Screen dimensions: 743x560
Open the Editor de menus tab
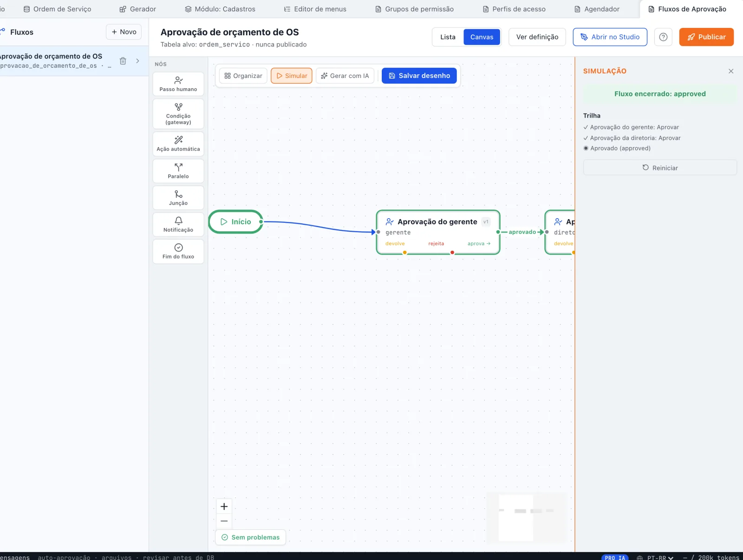[315, 9]
